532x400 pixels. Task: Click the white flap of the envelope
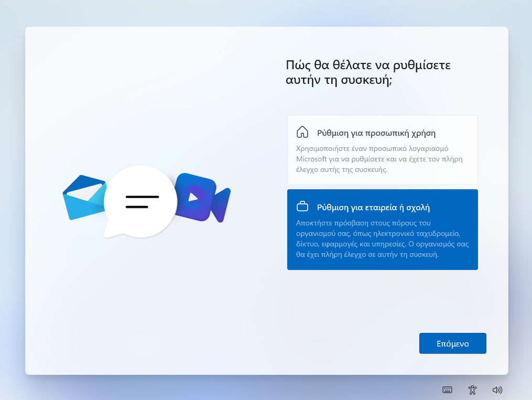pos(84,192)
